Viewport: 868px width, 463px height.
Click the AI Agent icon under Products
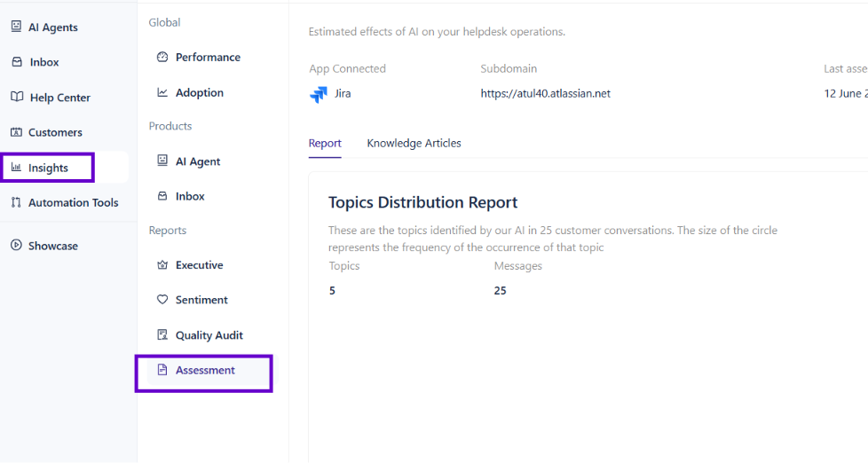pyautogui.click(x=162, y=161)
